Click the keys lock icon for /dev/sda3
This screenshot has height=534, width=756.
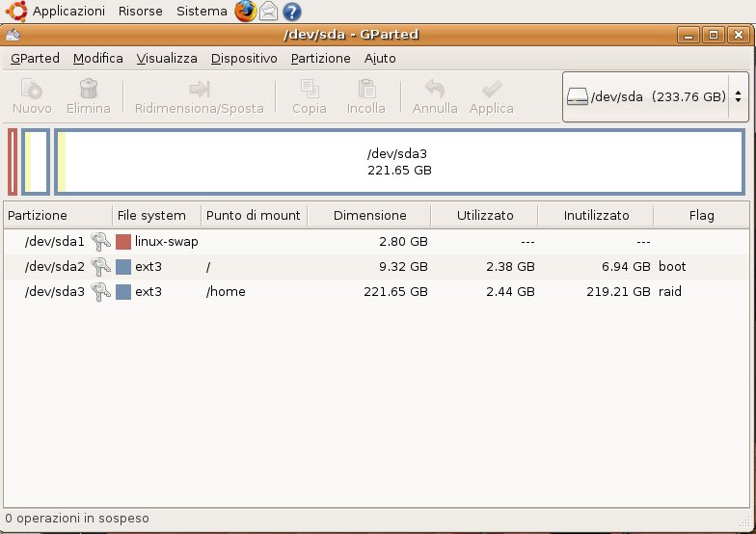[x=100, y=291]
